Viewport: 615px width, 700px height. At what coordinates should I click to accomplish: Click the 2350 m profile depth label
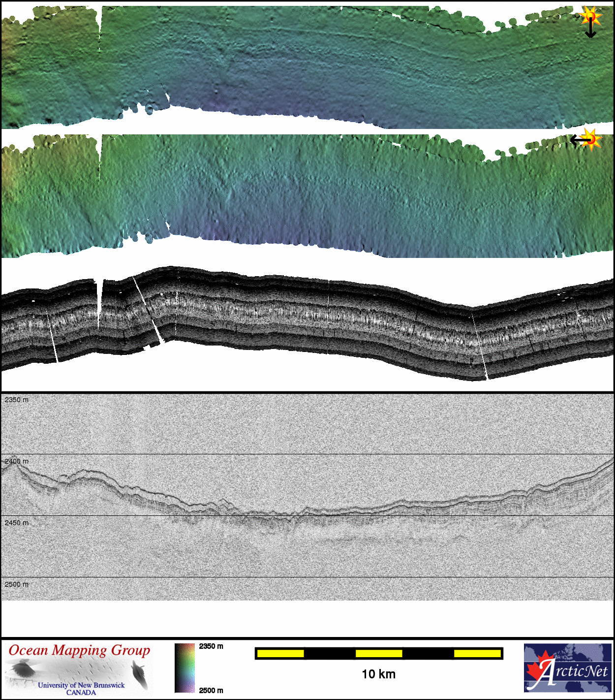(x=17, y=400)
